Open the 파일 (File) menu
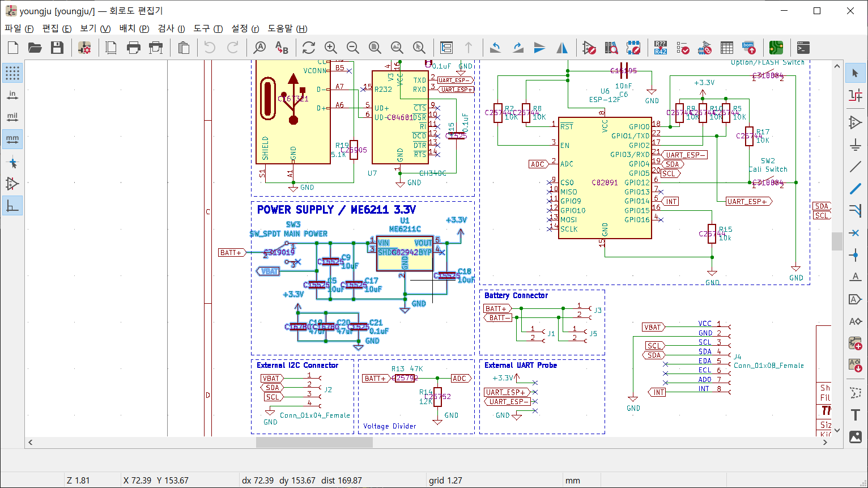The width and height of the screenshot is (868, 488). [19, 28]
